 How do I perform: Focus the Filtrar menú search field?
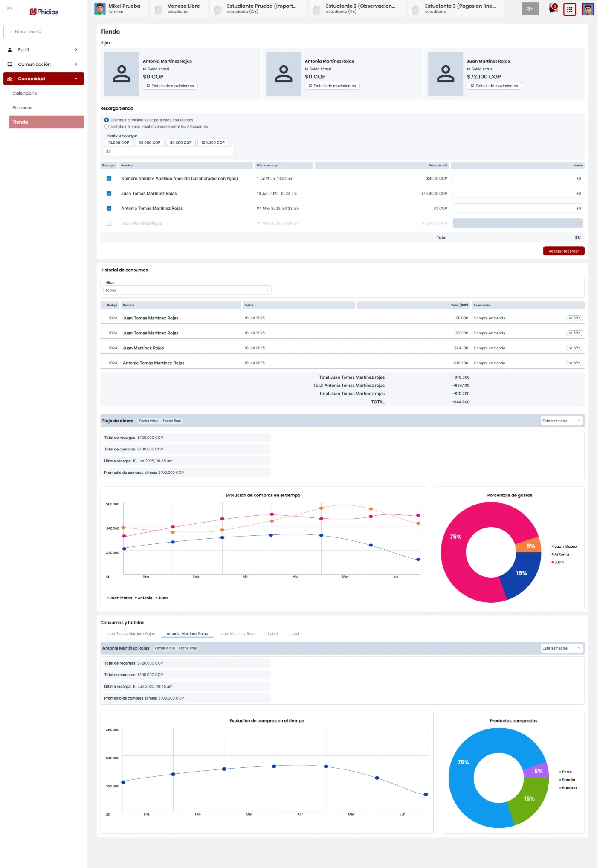(x=43, y=32)
